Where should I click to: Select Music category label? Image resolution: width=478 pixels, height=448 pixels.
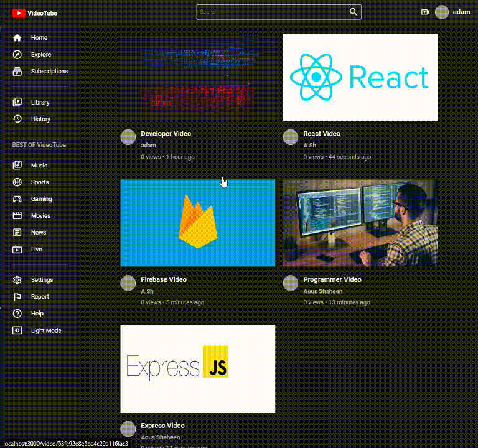[x=39, y=166]
